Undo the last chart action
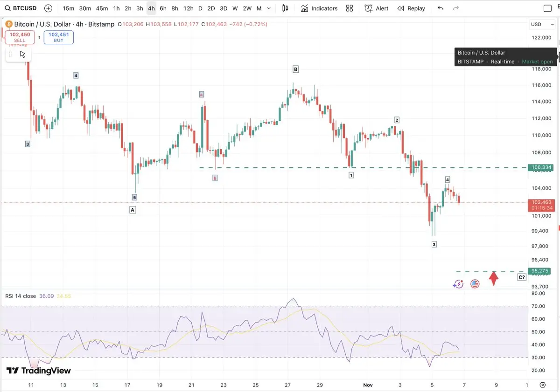 pyautogui.click(x=441, y=8)
